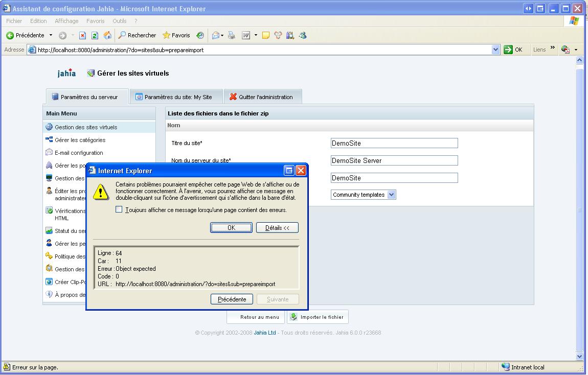This screenshot has width=588, height=375.
Task: Switch to Paramètres du serveur tab
Action: 87,97
